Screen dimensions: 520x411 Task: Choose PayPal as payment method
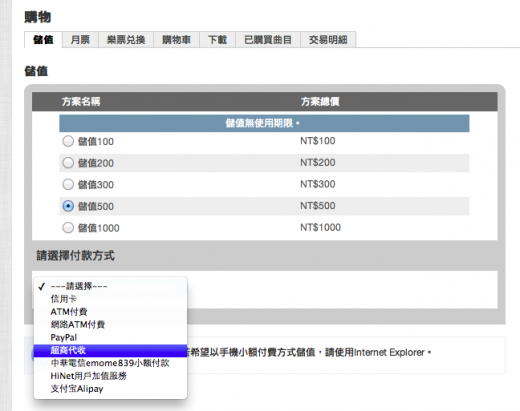(110, 337)
